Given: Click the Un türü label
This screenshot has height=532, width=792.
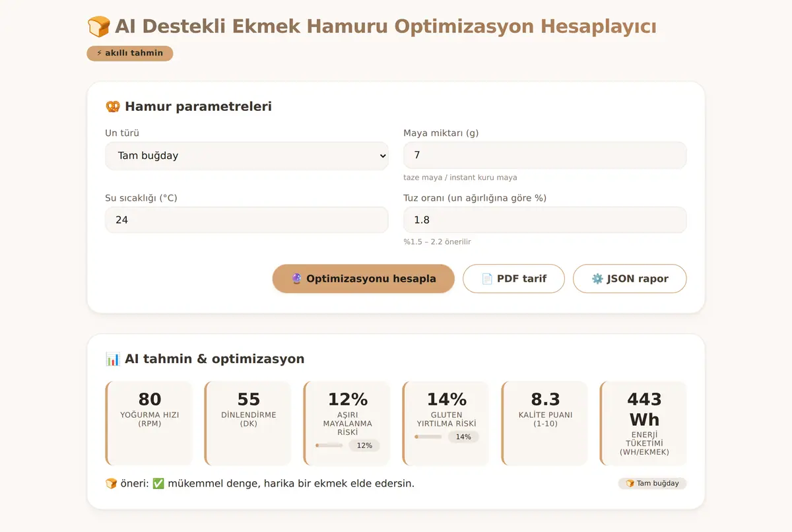Looking at the screenshot, I should pyautogui.click(x=122, y=133).
